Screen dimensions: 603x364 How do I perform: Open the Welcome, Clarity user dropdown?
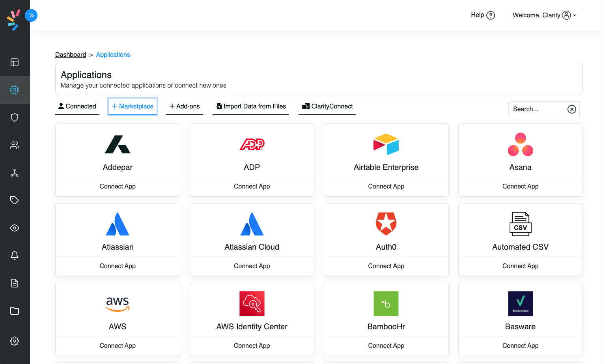pyautogui.click(x=544, y=15)
